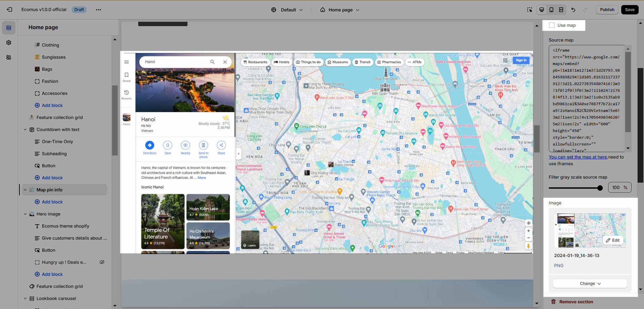Image resolution: width=644 pixels, height=309 pixels.
Task: Click the Publish button
Action: pyautogui.click(x=607, y=10)
